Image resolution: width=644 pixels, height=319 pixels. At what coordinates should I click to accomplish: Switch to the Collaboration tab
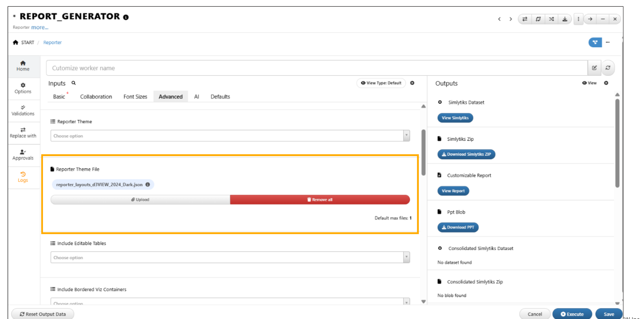[x=96, y=97]
